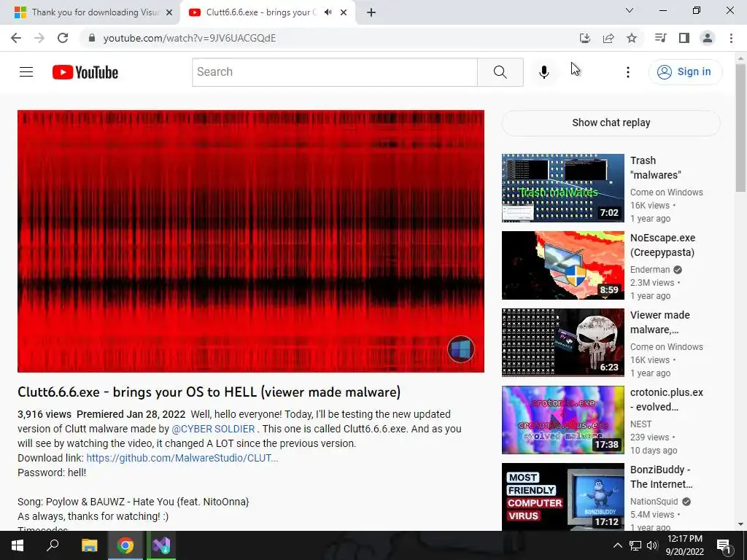Viewport: 747px width, 560px height.
Task: Click the address bar URL
Action: pyautogui.click(x=190, y=38)
